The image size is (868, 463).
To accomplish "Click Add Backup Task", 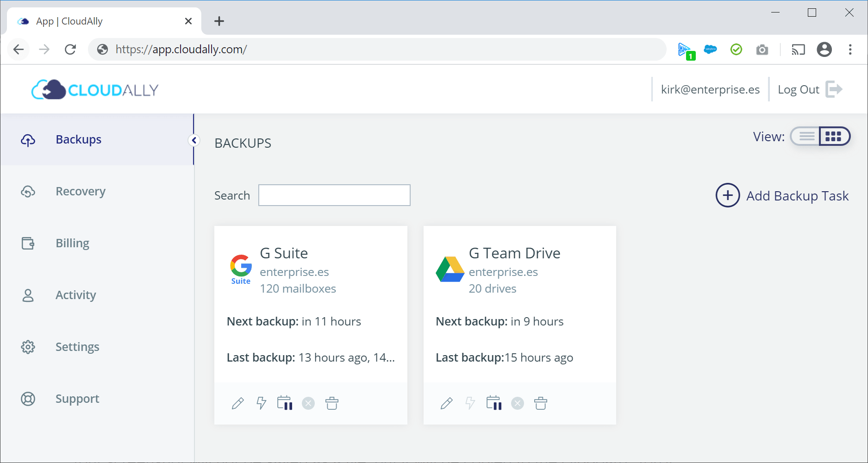I will [x=782, y=196].
